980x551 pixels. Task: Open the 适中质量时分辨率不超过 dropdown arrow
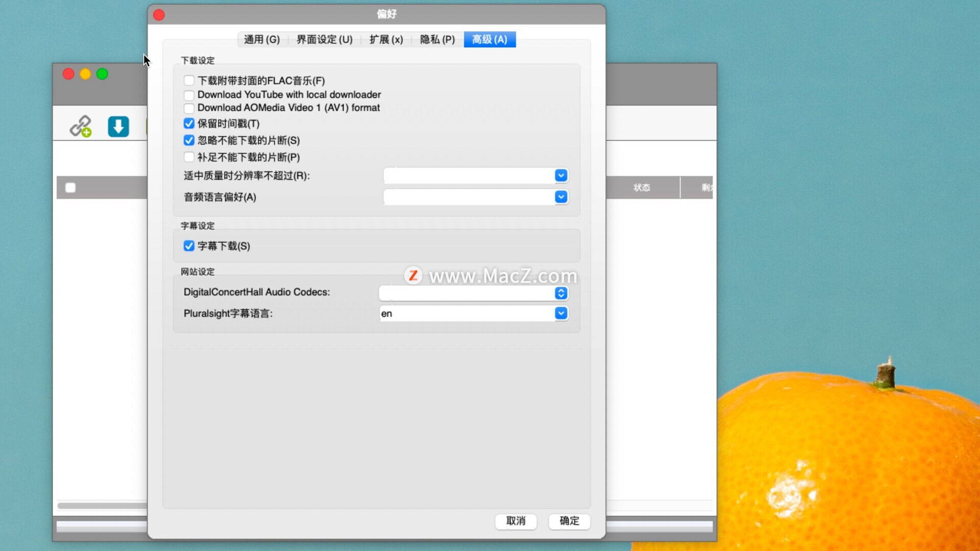point(561,176)
